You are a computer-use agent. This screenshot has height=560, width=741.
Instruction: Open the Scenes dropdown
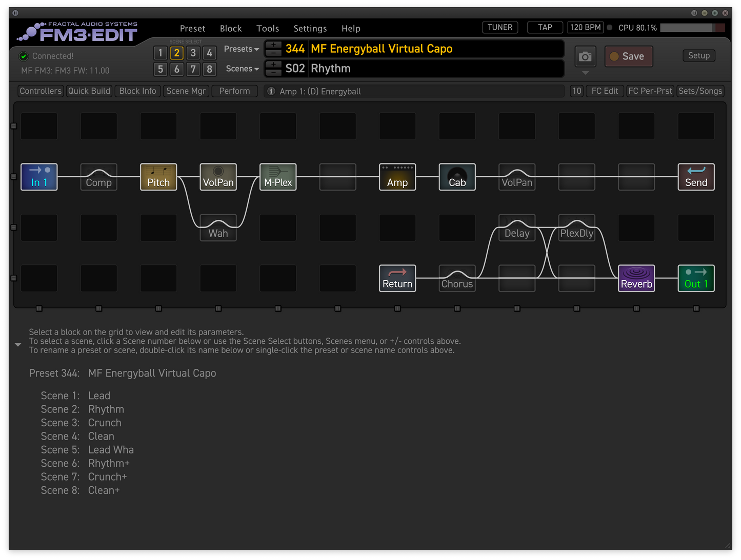click(x=242, y=69)
